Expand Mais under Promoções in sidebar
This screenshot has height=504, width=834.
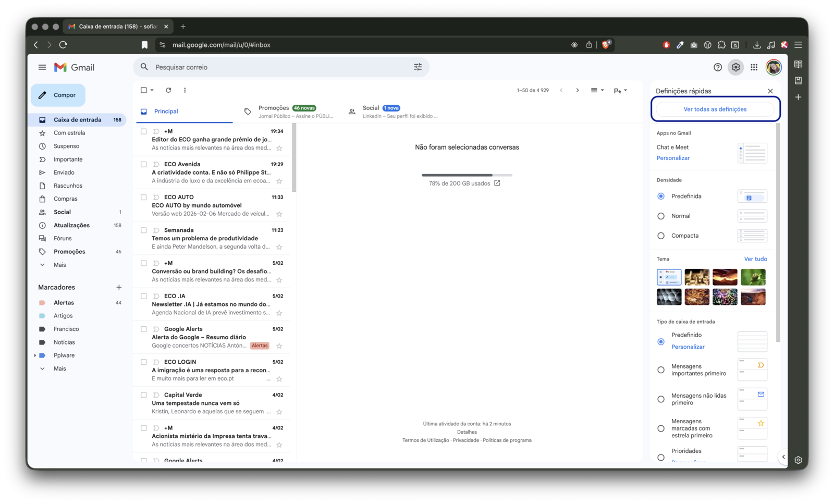point(42,265)
